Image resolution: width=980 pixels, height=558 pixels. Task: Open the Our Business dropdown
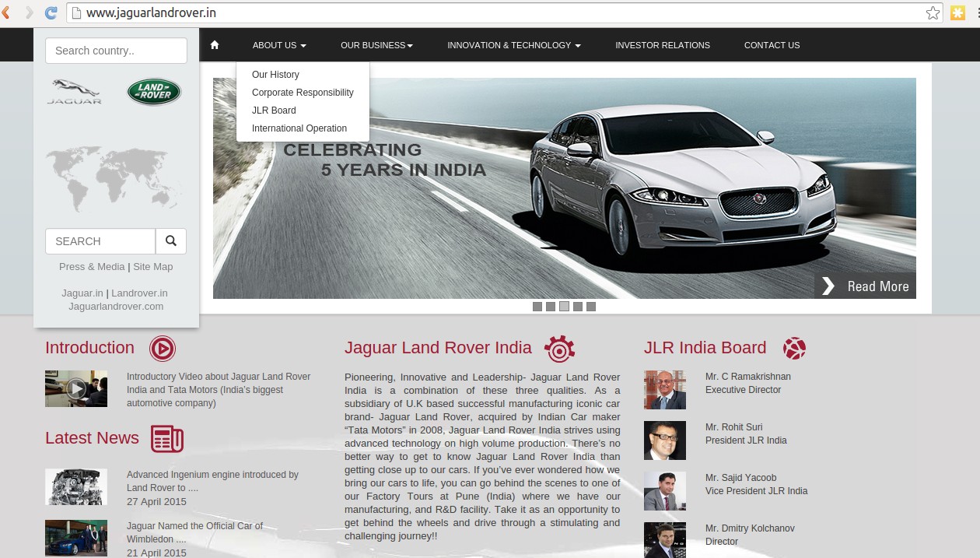point(376,45)
